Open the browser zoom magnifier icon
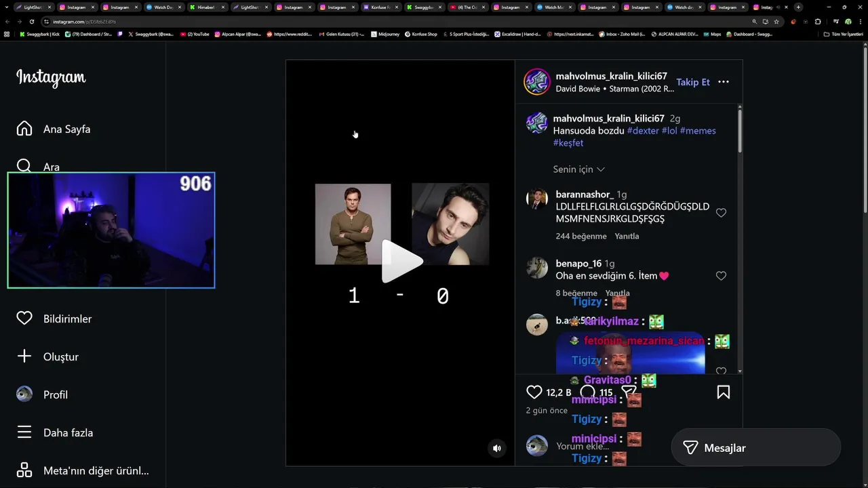This screenshot has width=868, height=488. click(x=755, y=22)
